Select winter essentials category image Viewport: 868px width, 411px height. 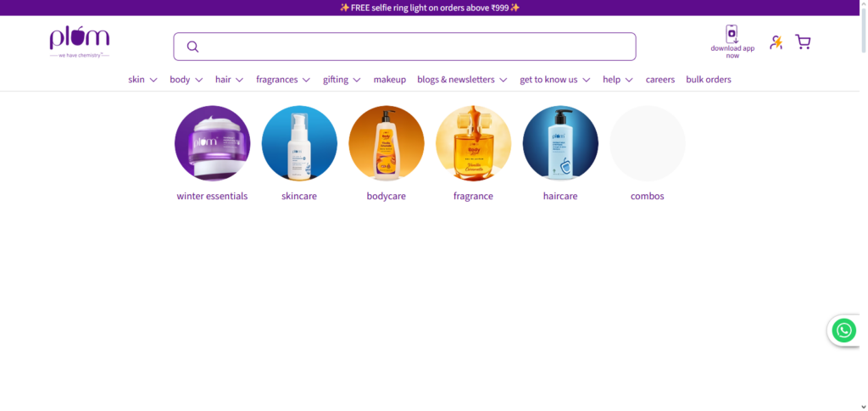(212, 143)
